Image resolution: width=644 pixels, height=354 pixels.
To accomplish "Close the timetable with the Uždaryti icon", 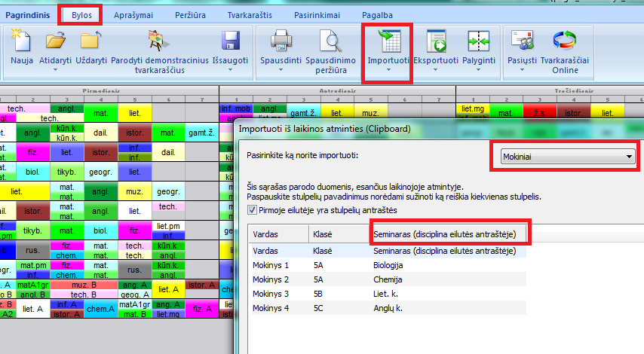I will (x=90, y=42).
